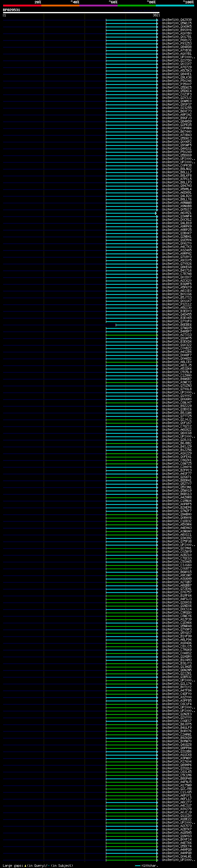Select the UniRef100_B6VC73 label
This screenshot has height=868, width=197.
[x=177, y=111]
